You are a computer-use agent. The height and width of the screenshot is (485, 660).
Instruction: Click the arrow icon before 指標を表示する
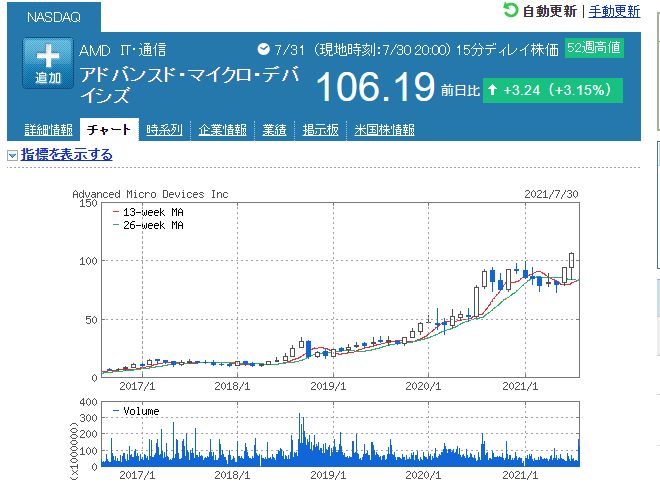[x=12, y=156]
